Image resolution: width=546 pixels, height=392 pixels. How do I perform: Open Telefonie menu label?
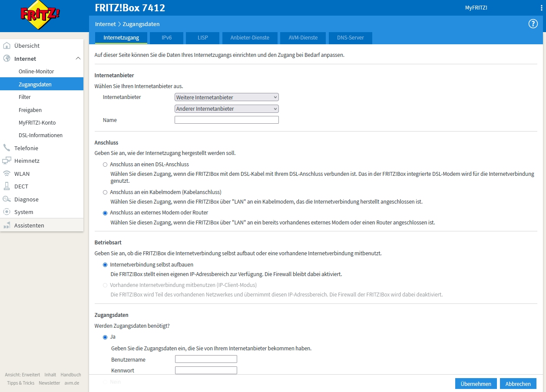pyautogui.click(x=26, y=148)
